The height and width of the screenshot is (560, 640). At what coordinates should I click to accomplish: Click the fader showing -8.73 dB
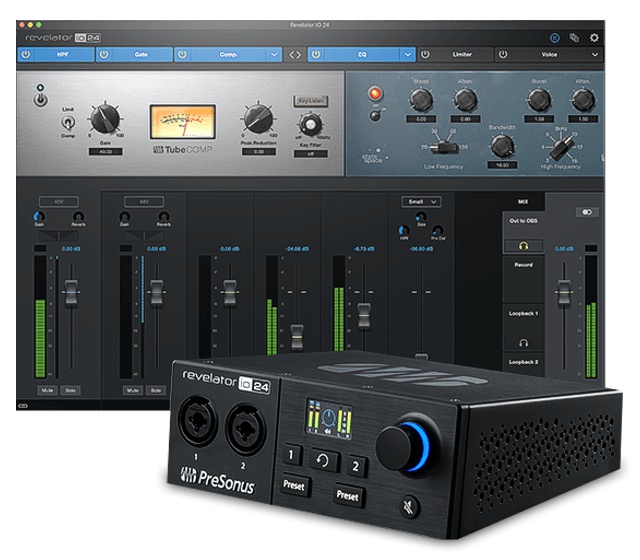click(x=364, y=316)
